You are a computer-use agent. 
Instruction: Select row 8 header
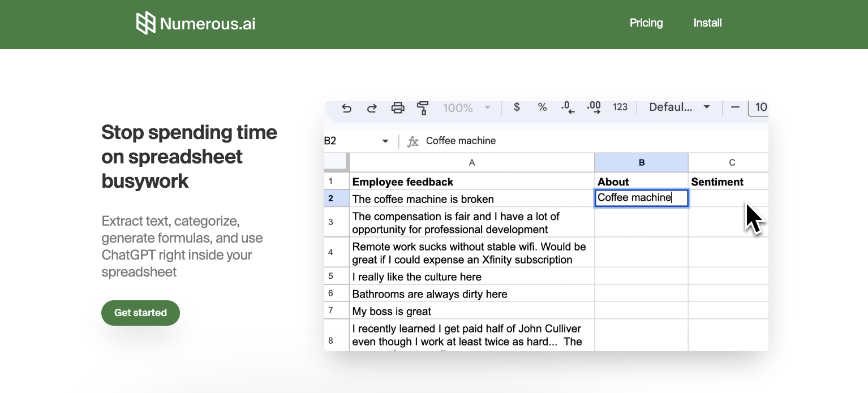tap(337, 335)
